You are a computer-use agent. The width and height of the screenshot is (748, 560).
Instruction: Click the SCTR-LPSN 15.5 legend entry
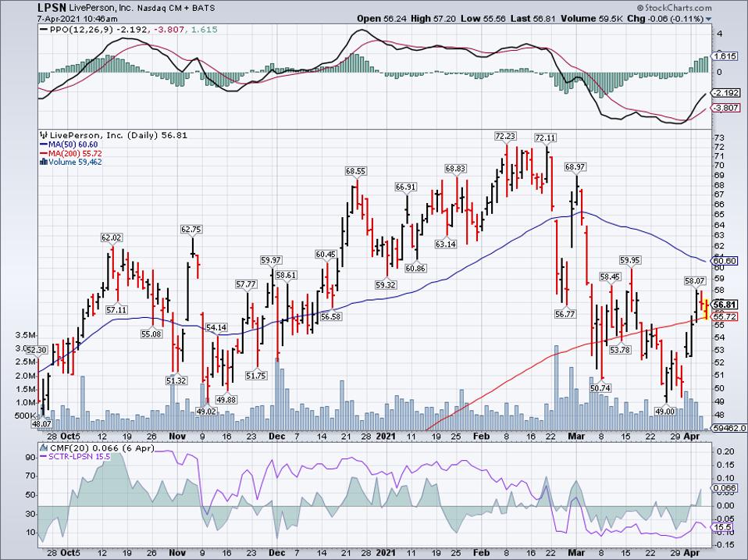point(80,456)
